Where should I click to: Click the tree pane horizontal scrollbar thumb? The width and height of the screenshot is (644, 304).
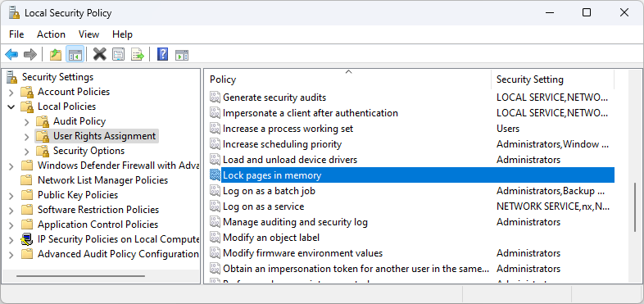pos(81,276)
